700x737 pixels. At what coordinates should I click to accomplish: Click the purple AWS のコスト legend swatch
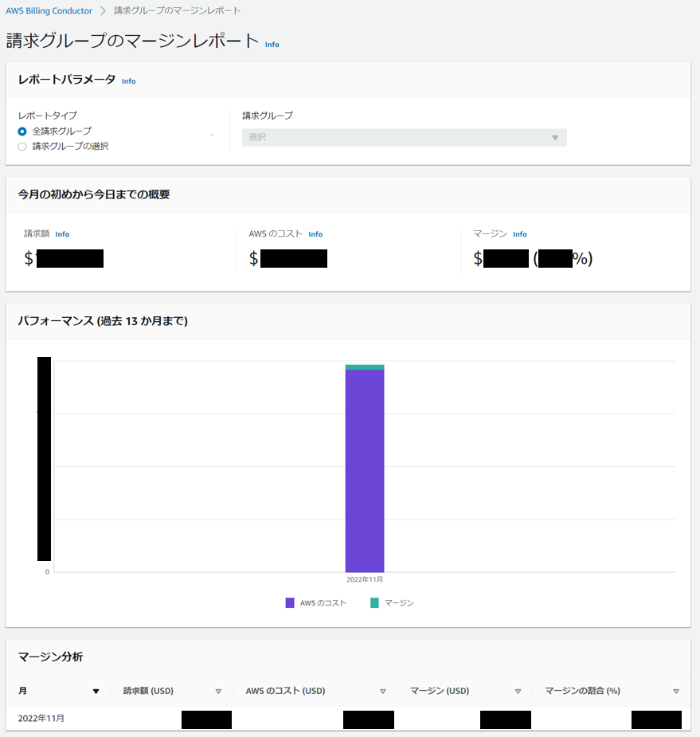point(288,602)
